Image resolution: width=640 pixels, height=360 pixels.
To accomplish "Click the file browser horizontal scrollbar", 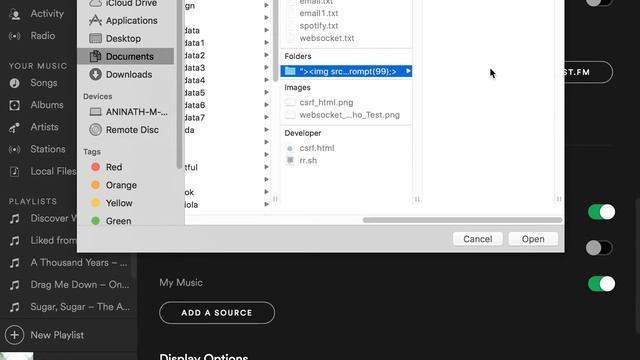I will point(462,220).
